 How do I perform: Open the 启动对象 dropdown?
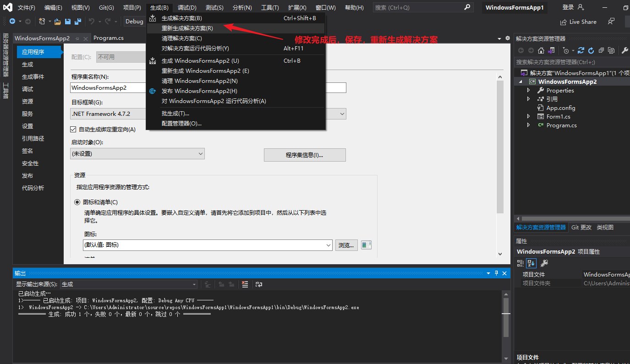point(137,154)
